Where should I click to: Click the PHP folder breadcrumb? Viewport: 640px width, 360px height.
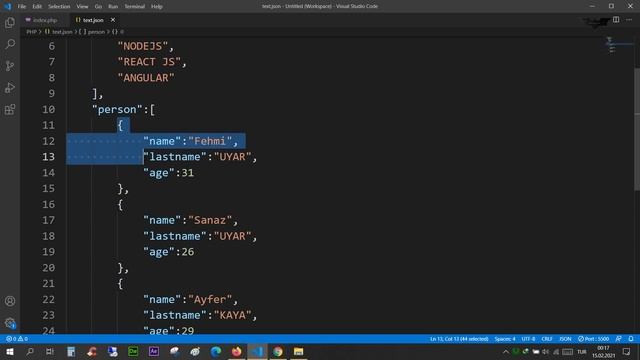coord(31,32)
